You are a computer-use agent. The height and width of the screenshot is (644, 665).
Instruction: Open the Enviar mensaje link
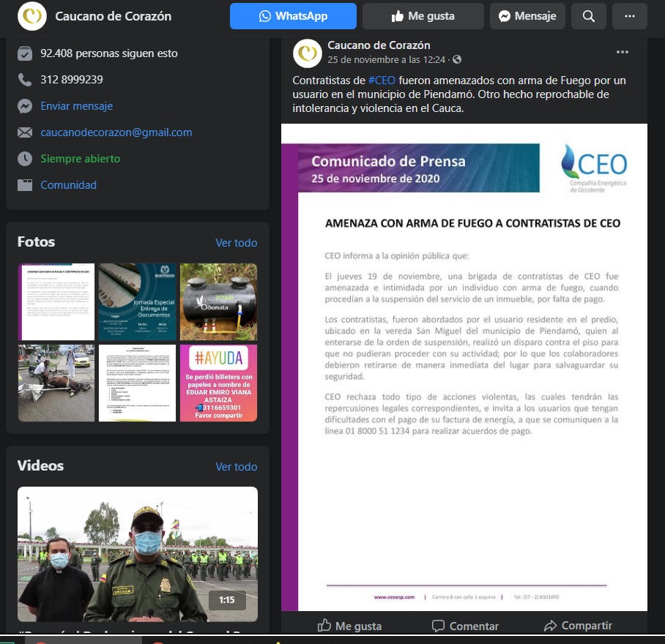point(77,106)
